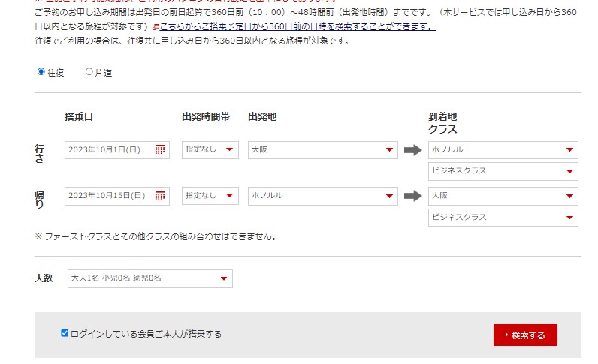Click the 検索する search button
The width and height of the screenshot is (598, 364).
point(525,335)
